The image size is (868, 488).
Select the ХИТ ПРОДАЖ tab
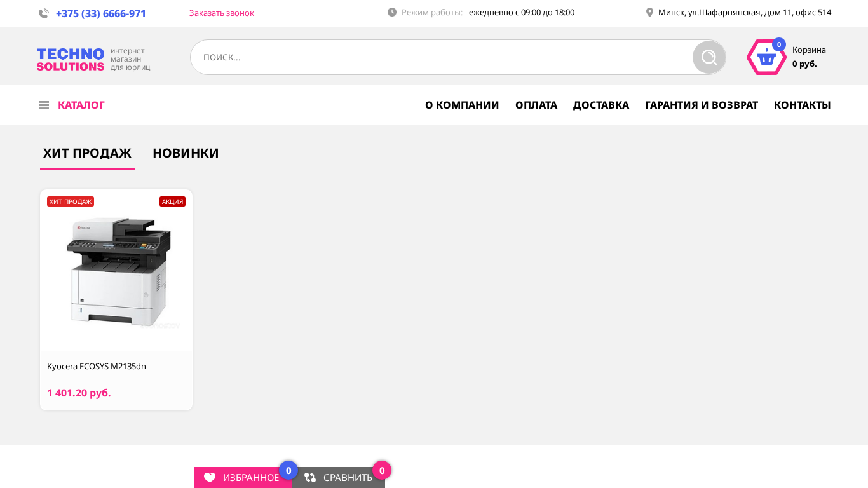pos(87,153)
